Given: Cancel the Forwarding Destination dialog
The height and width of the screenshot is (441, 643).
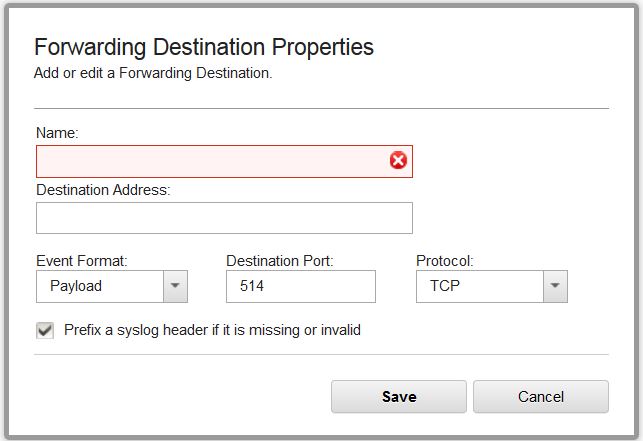Looking at the screenshot, I should [x=541, y=397].
